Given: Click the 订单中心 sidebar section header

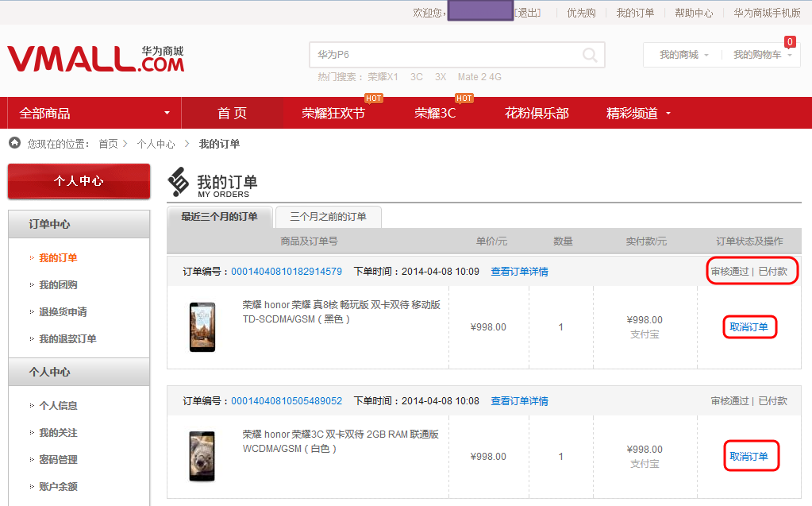Looking at the screenshot, I should tap(79, 224).
